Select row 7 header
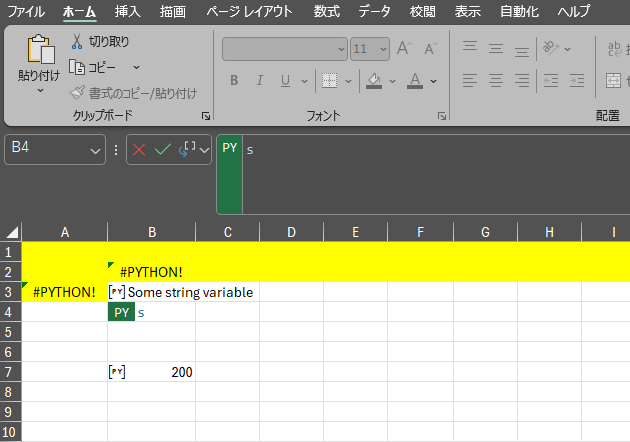Viewport: 630px width, 442px height. pos(8,372)
